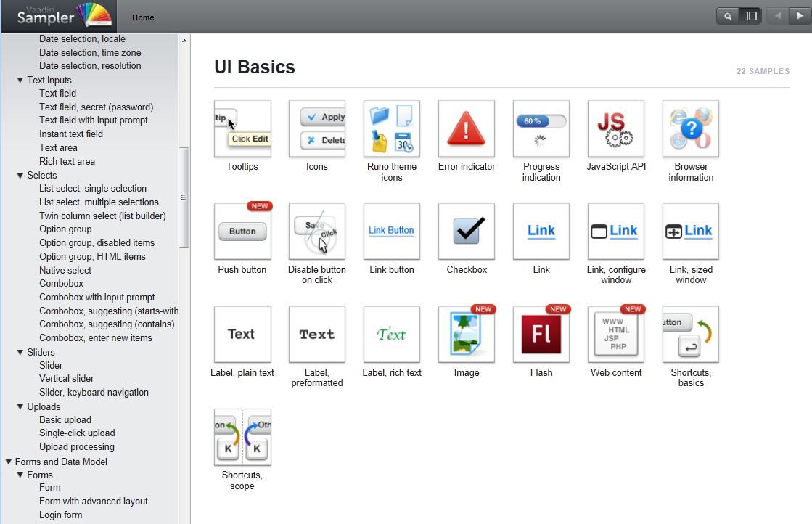Viewport: 812px width, 524px height.
Task: Open the Label, rich text sample icon
Action: pyautogui.click(x=392, y=335)
